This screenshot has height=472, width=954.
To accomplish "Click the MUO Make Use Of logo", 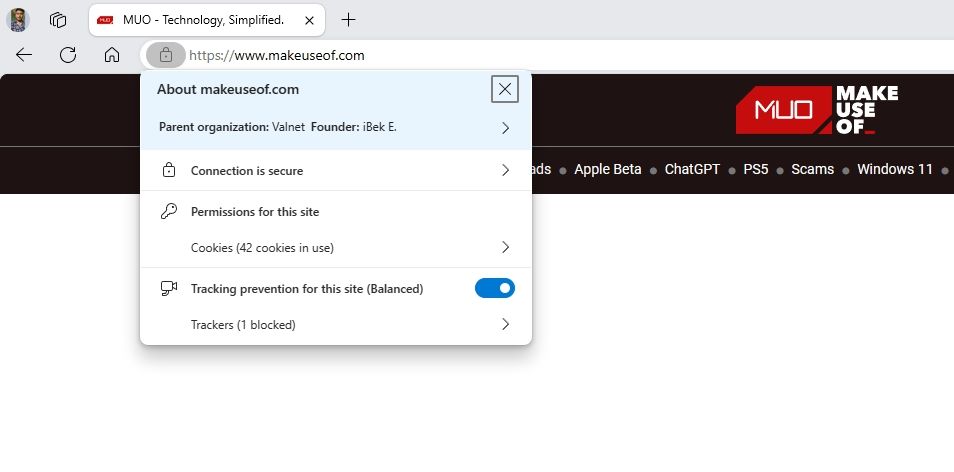I will [x=816, y=110].
